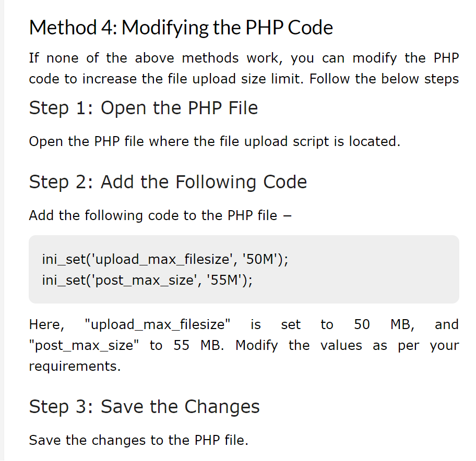Click the word "Modify" in the explanation paragraph
476x461 pixels.
coord(257,345)
